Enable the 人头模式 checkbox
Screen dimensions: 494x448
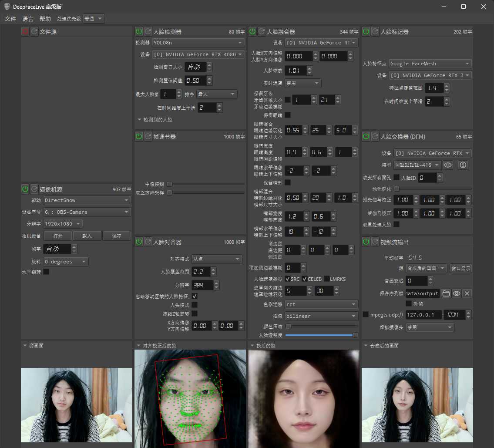tap(195, 305)
